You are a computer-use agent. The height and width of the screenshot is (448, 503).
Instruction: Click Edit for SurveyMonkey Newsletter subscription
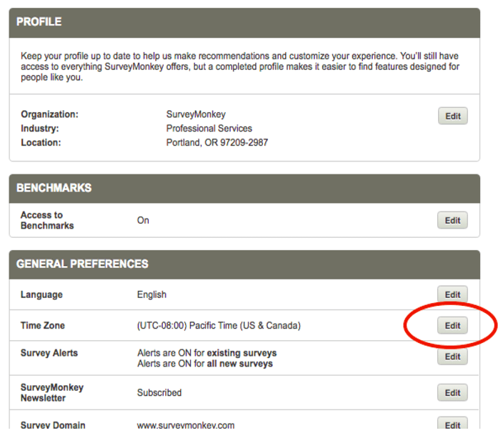(x=452, y=392)
